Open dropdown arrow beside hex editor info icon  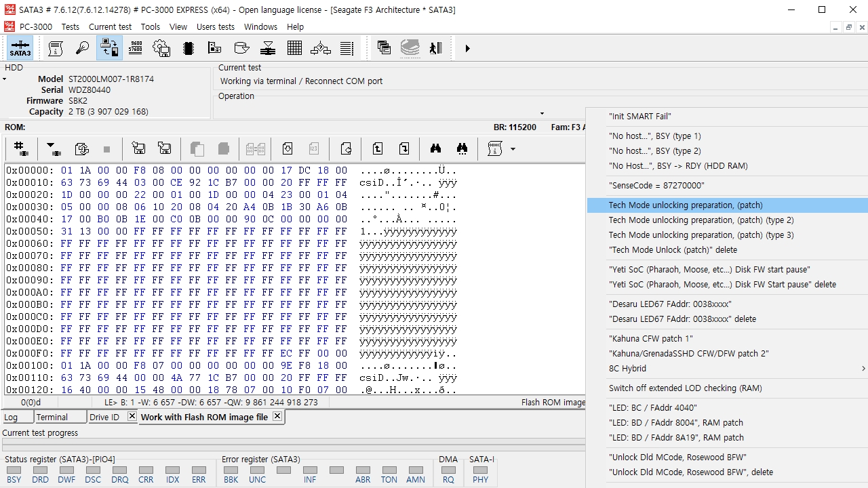[x=513, y=149]
